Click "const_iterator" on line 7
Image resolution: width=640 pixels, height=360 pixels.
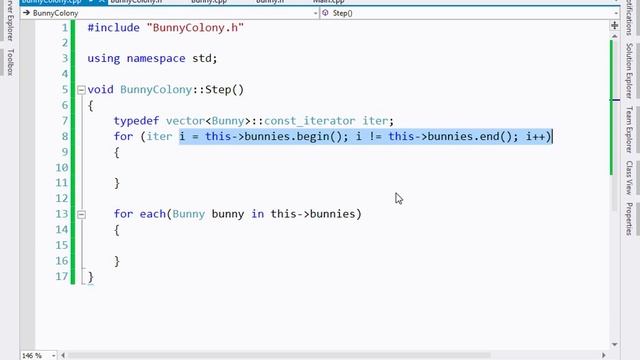point(309,121)
